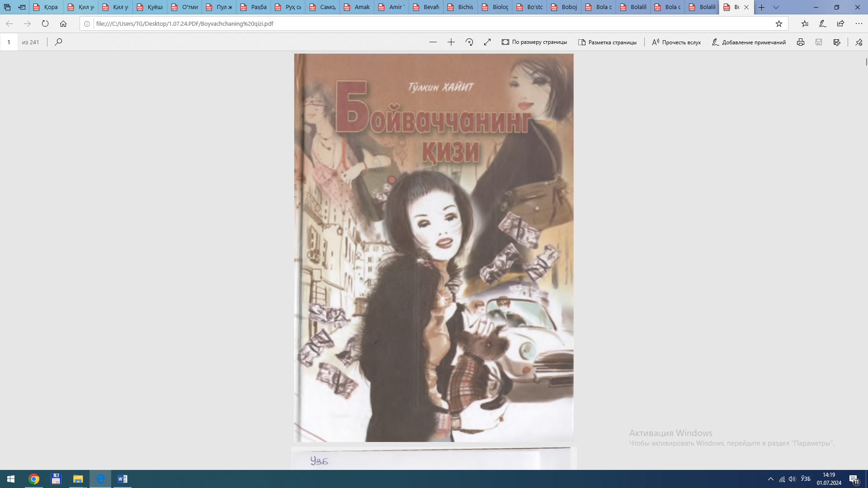
Task: Open the Edge settings and more menu
Action: tap(859, 23)
